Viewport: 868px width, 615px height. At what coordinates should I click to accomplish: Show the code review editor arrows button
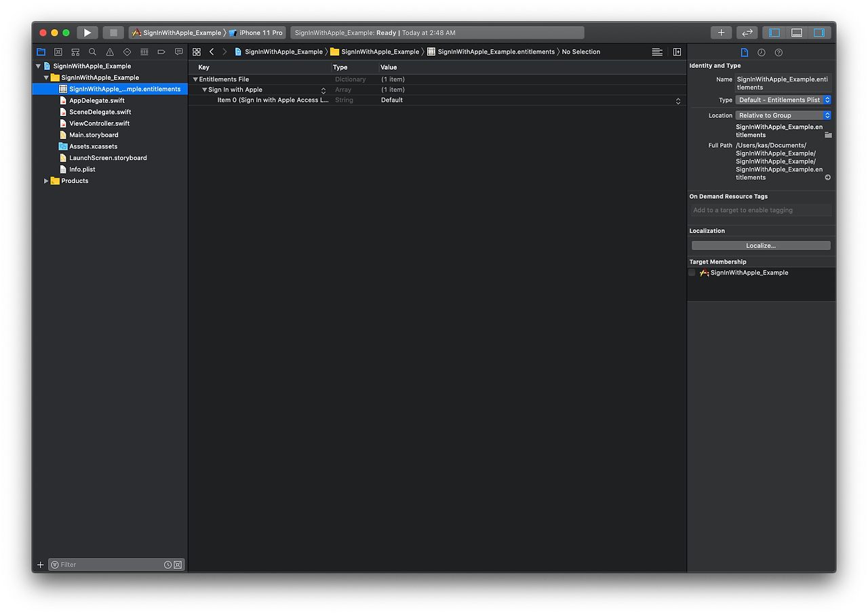click(x=747, y=33)
